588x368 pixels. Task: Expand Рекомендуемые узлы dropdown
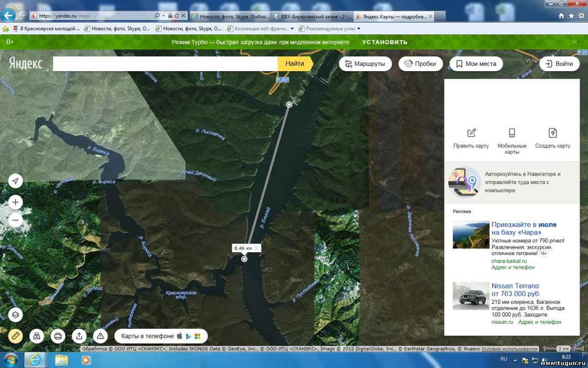358,28
